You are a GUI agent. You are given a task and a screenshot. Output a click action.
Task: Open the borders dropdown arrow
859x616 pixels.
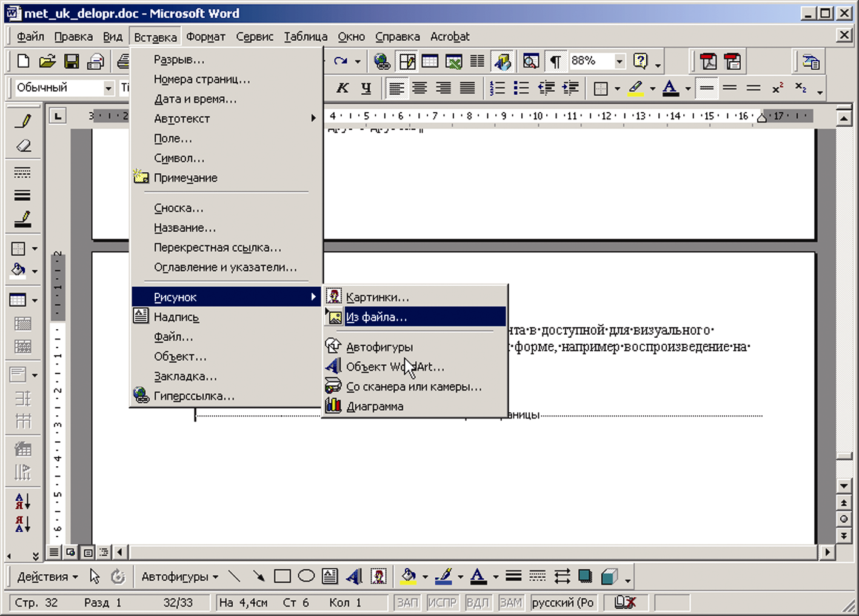coord(617,89)
